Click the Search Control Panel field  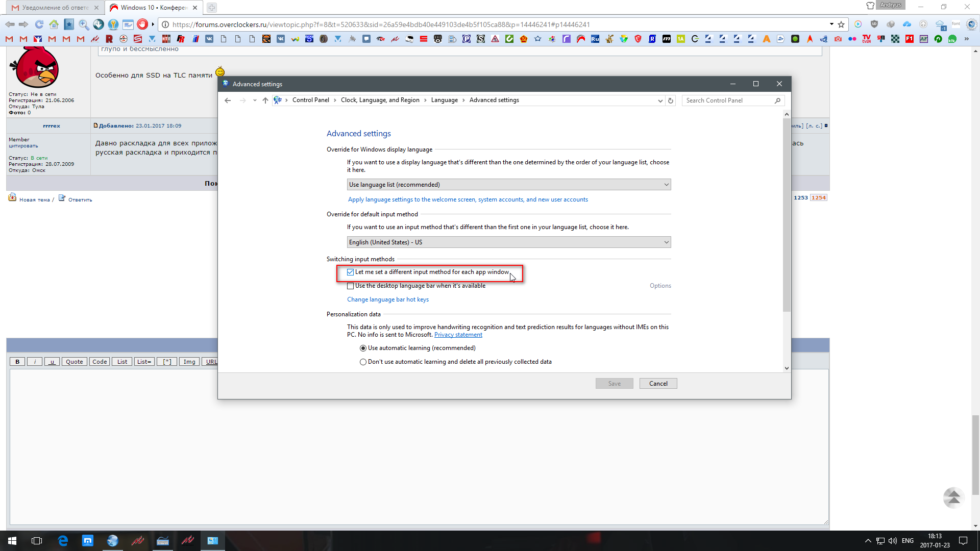tap(728, 101)
